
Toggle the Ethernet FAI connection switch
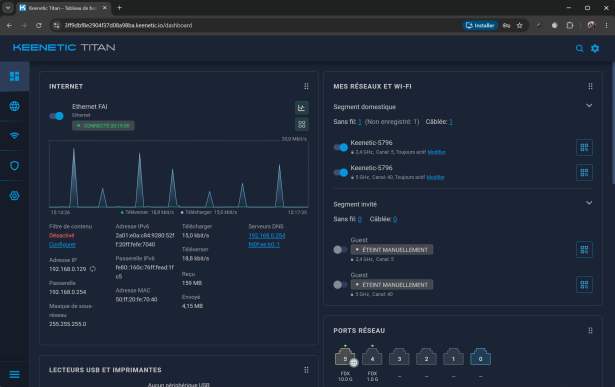pos(56,116)
